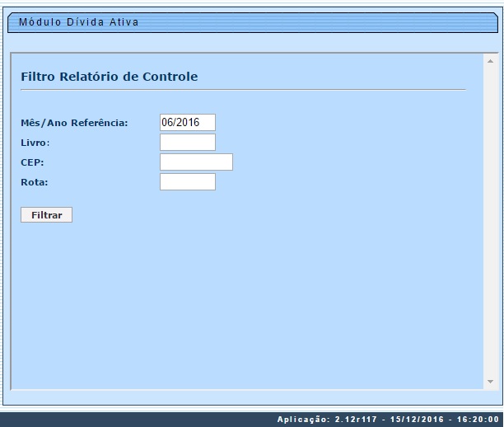Click the Mês/Ano Referência label

tap(74, 123)
